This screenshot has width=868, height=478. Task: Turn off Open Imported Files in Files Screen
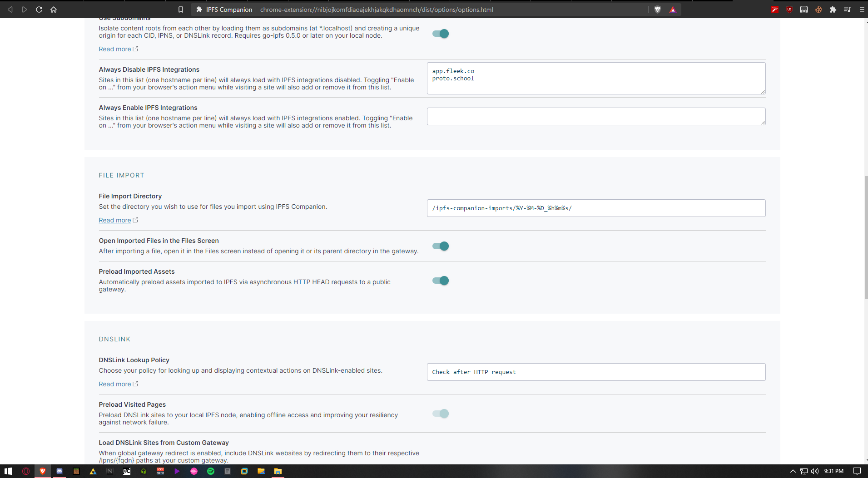pos(440,246)
